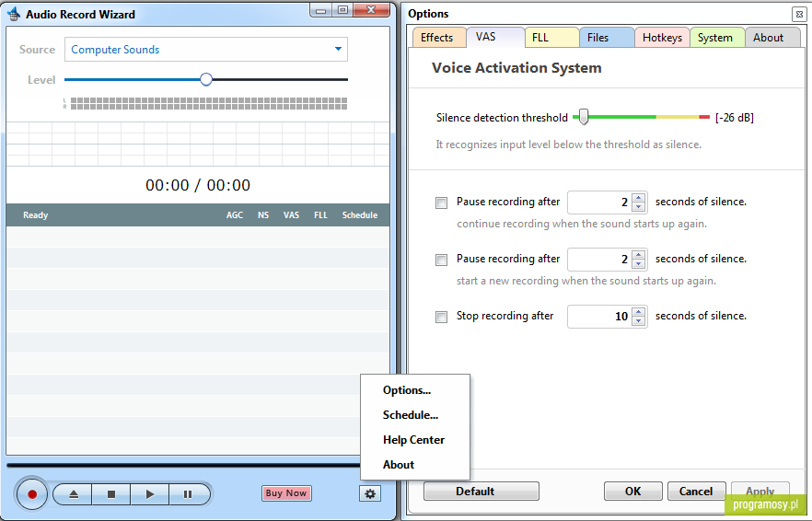Click the first pause seconds input field
The image size is (812, 521).
599,203
